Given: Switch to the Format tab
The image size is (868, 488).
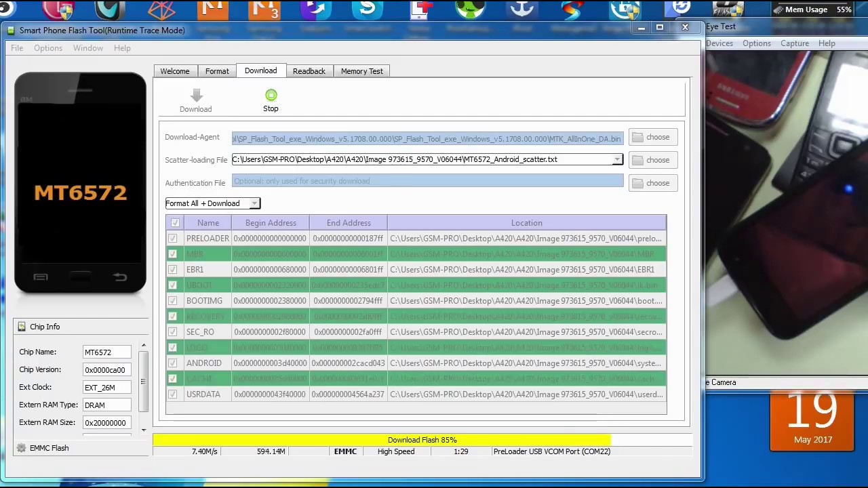Looking at the screenshot, I should click(x=217, y=71).
